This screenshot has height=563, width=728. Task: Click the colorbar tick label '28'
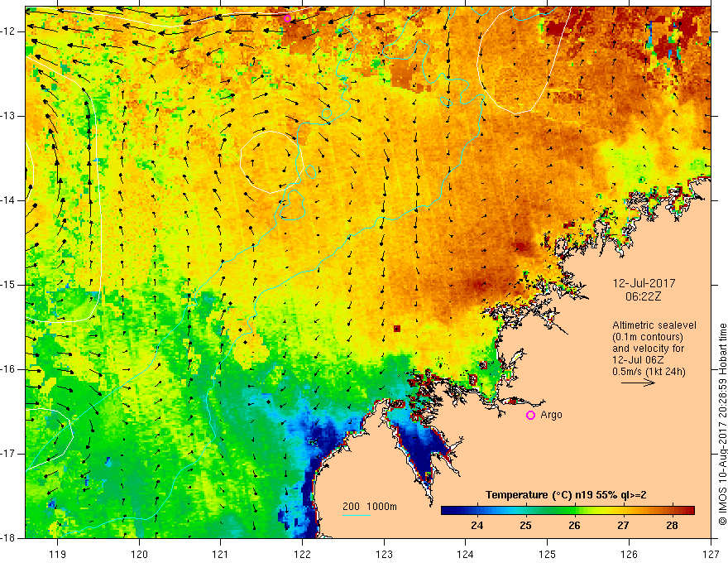(672, 526)
